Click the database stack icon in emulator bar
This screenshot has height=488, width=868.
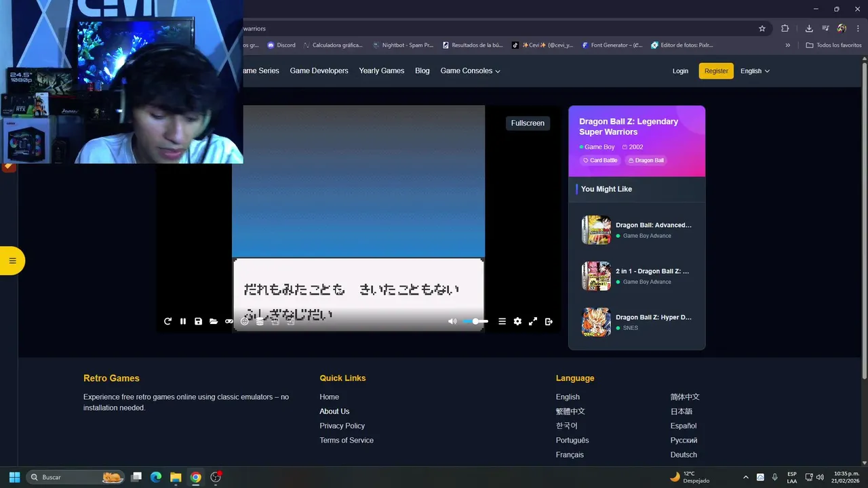click(260, 321)
